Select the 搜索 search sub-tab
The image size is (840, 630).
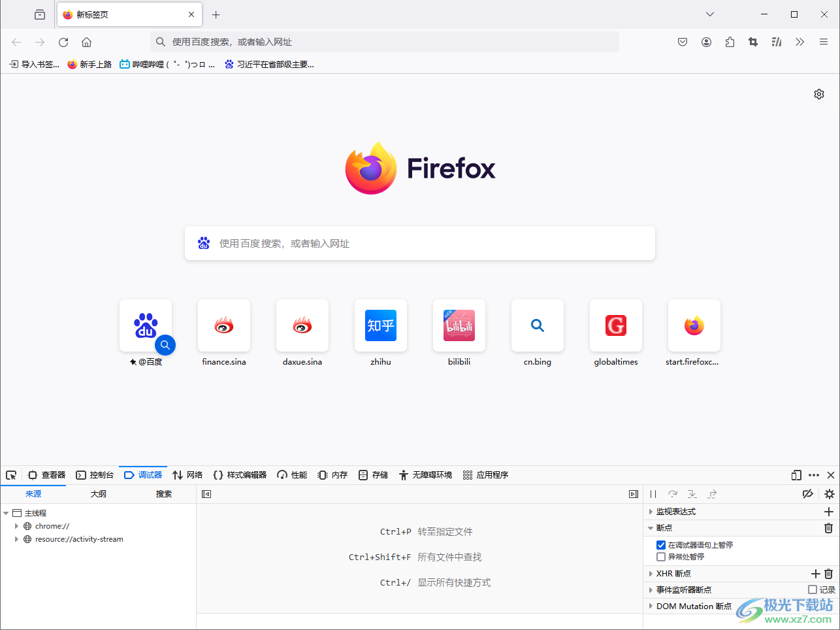(164, 494)
